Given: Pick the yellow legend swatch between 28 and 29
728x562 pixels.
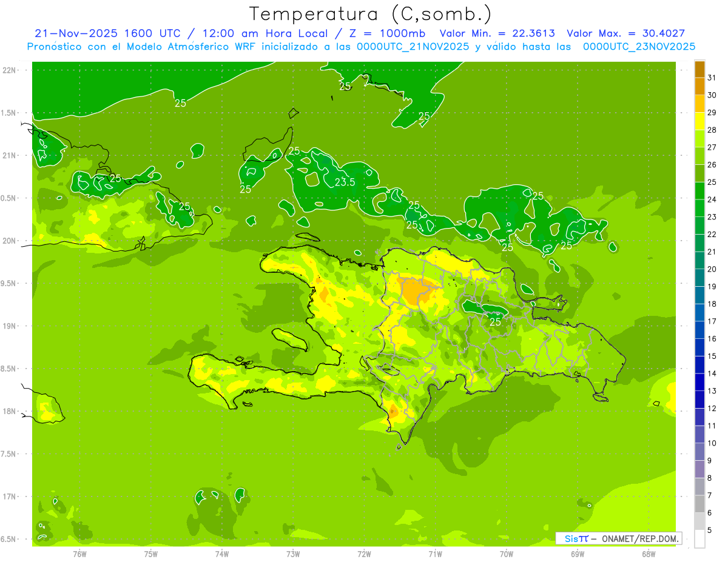Looking at the screenshot, I should pos(699,121).
